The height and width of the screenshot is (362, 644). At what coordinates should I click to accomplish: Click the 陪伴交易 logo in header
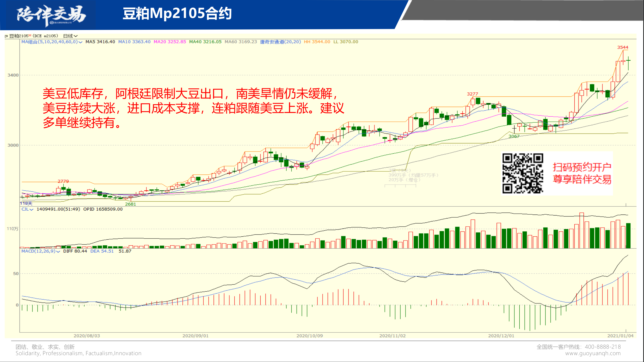[51, 15]
